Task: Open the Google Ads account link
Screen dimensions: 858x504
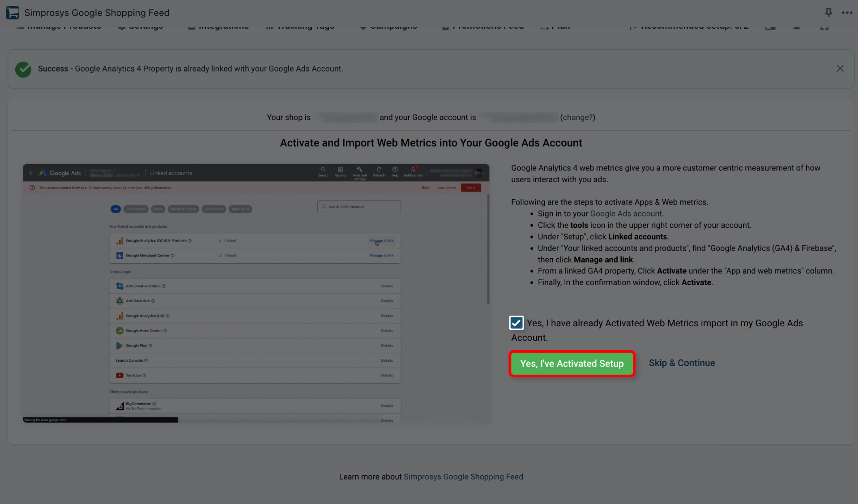Action: coord(626,214)
